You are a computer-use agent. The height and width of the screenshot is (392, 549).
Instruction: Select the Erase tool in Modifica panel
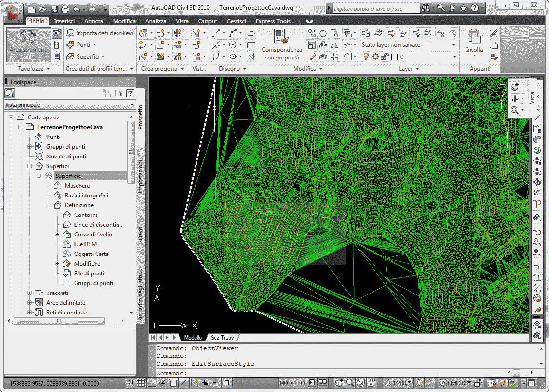pyautogui.click(x=312, y=57)
